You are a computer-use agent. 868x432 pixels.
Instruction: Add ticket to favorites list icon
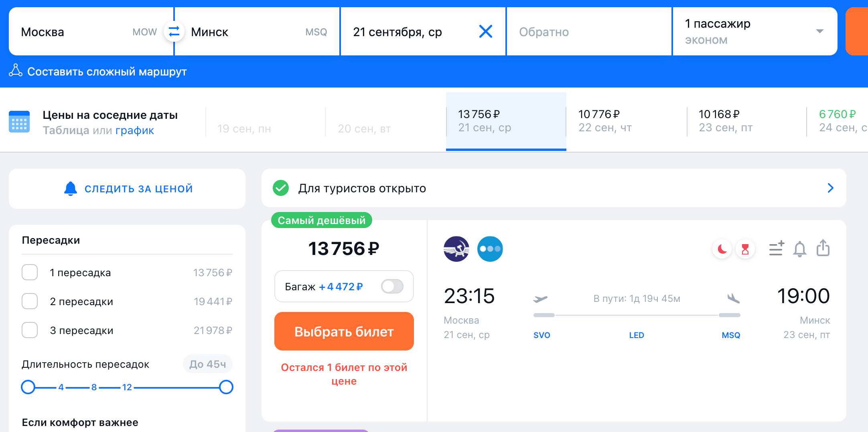coord(776,249)
